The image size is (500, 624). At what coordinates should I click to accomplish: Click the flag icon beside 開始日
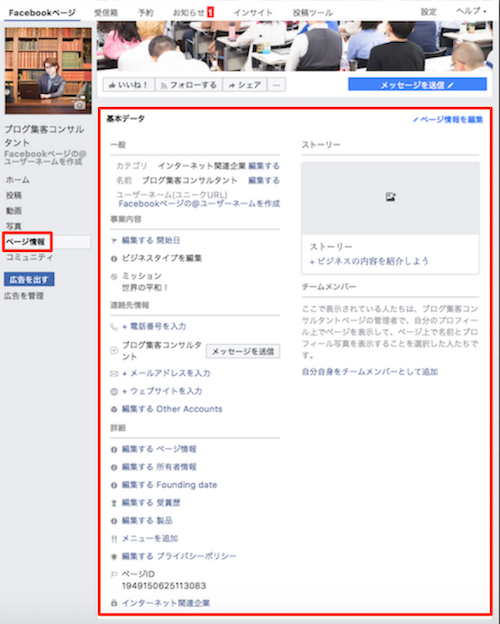coord(114,241)
